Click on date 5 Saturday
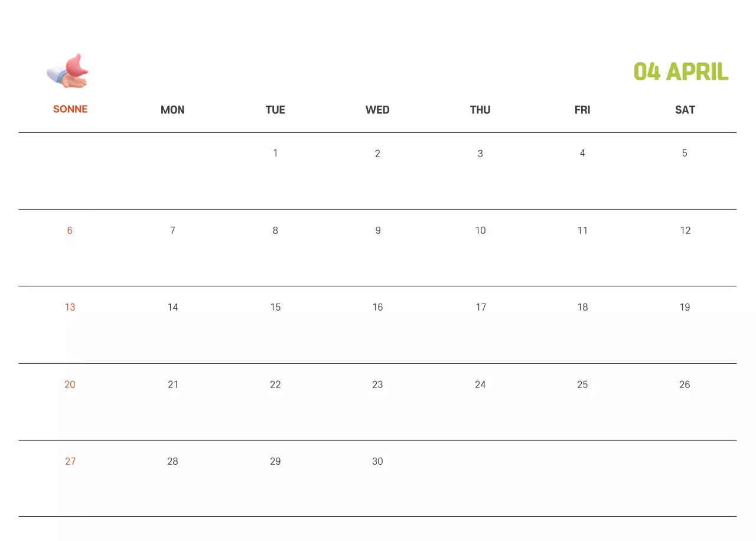756x541 pixels. coord(685,154)
